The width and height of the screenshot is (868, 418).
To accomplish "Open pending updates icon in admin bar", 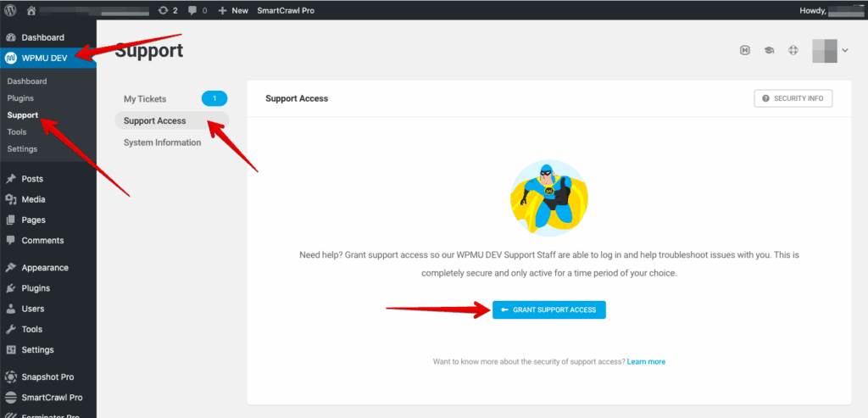I will [x=167, y=10].
